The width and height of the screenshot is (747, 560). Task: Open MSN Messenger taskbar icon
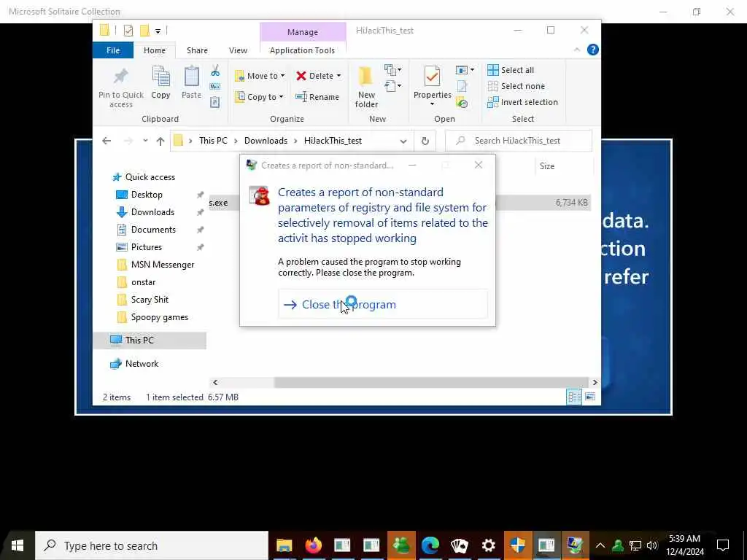(x=401, y=545)
